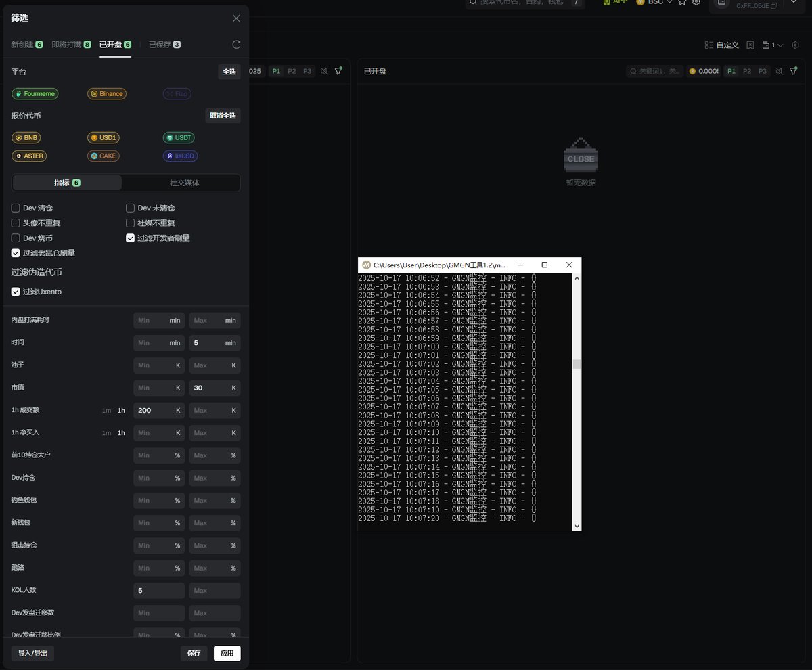Screen dimensions: 812x670
Task: Open the BSC chain dropdown
Action: point(654,3)
